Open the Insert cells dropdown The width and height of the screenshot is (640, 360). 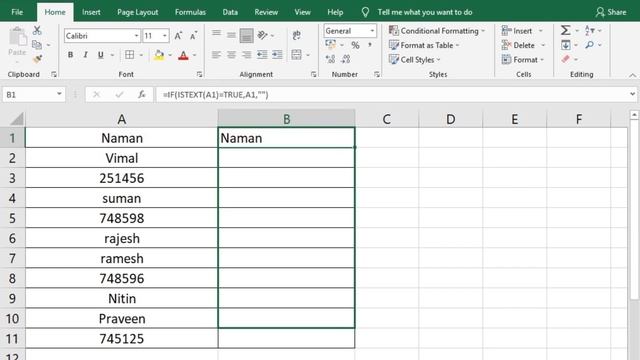coord(541,31)
